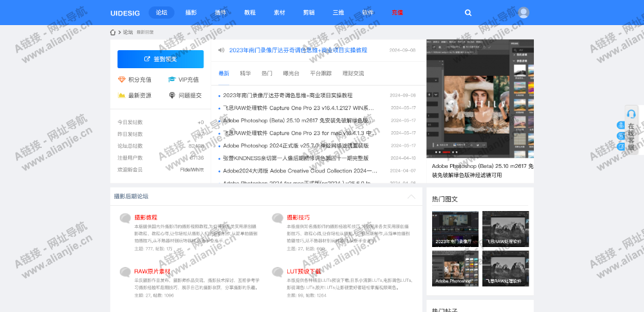This screenshot has height=312, width=644.
Task: Switch to the 理财交流 tab
Action: click(353, 73)
